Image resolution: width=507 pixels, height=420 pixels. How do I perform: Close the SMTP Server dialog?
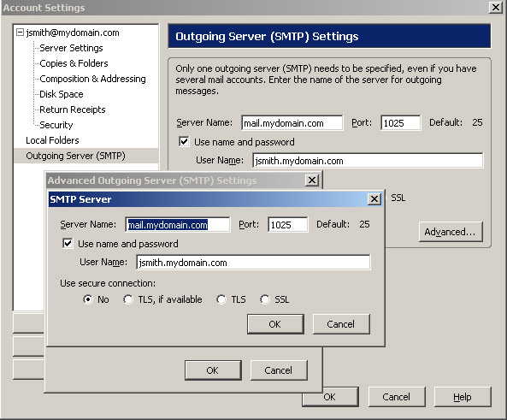(x=374, y=198)
